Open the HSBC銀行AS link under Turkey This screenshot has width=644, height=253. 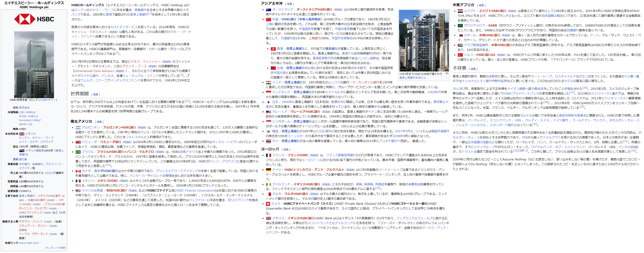point(485,55)
